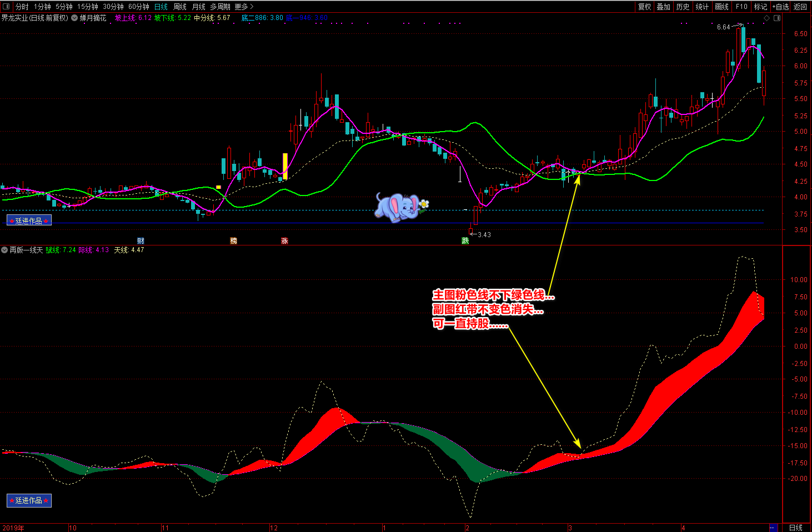Viewport: 812px width, 532px height.
Task: Open F10 company info
Action: (x=741, y=7)
